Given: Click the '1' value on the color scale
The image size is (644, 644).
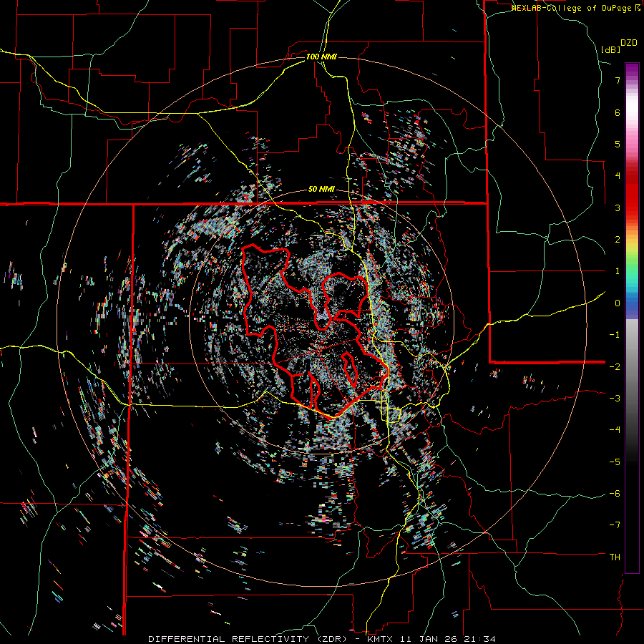Looking at the screenshot, I should tap(618, 271).
